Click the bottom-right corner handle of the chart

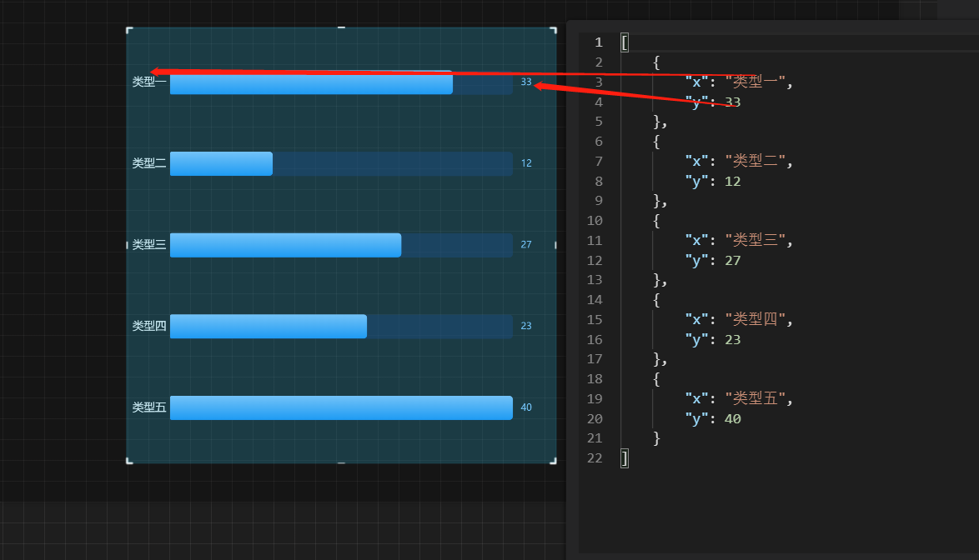(x=553, y=461)
